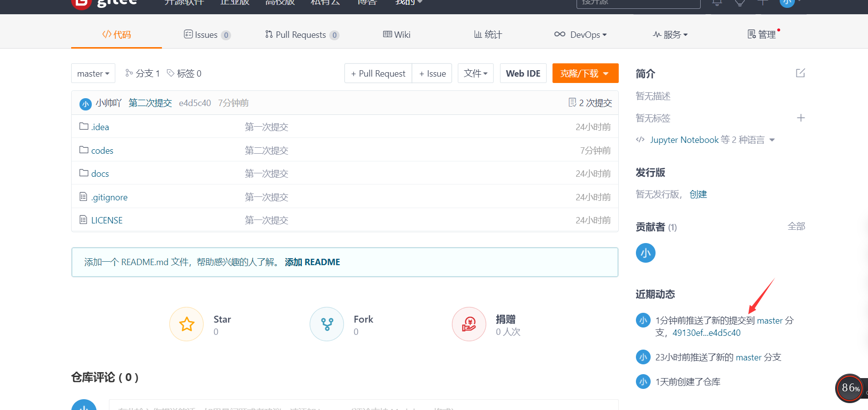Screen dimensions: 868x410
Task: Open the 第二次提交 commit link in header
Action: [150, 103]
